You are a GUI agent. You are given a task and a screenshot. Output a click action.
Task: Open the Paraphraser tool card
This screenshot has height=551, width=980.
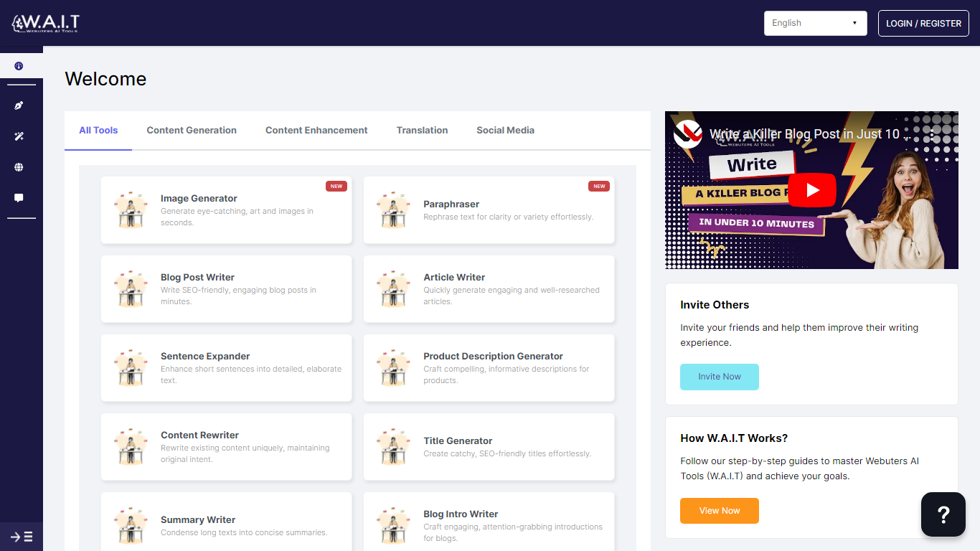click(489, 209)
